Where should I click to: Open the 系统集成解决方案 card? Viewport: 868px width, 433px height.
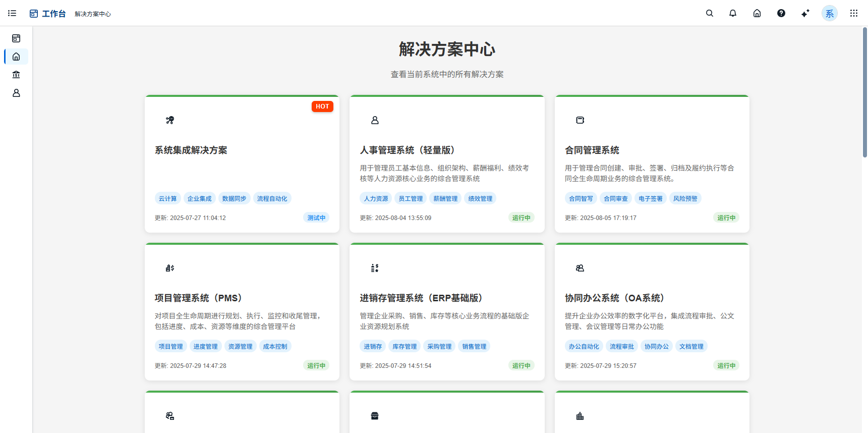click(x=191, y=150)
